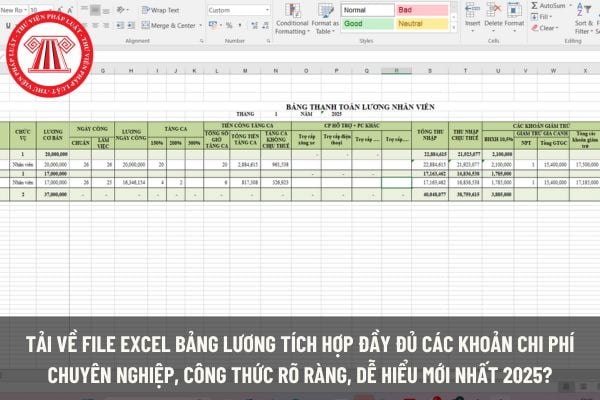Screen dimensions: 600x400
Task: Click the Increase Indent icon
Action: click(x=131, y=26)
